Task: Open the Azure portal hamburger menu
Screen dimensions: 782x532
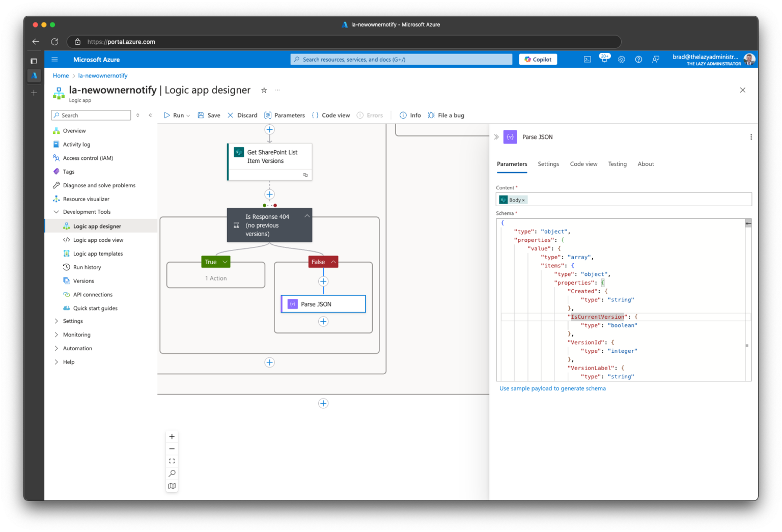Action: coord(54,60)
